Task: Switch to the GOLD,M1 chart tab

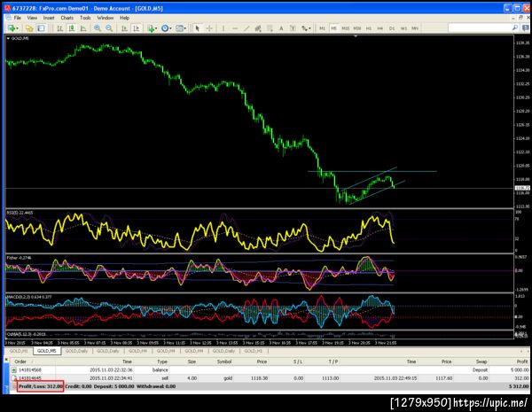Action: pos(19,351)
